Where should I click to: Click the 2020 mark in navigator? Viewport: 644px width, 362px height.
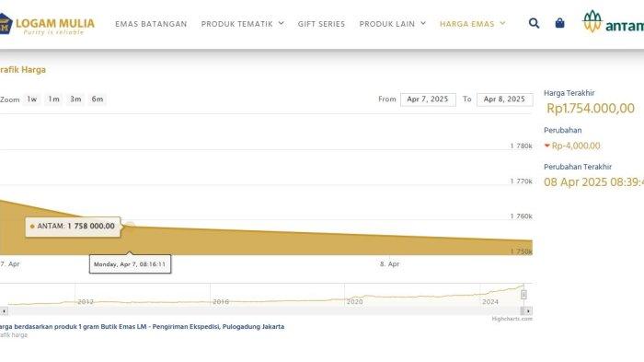(355, 301)
